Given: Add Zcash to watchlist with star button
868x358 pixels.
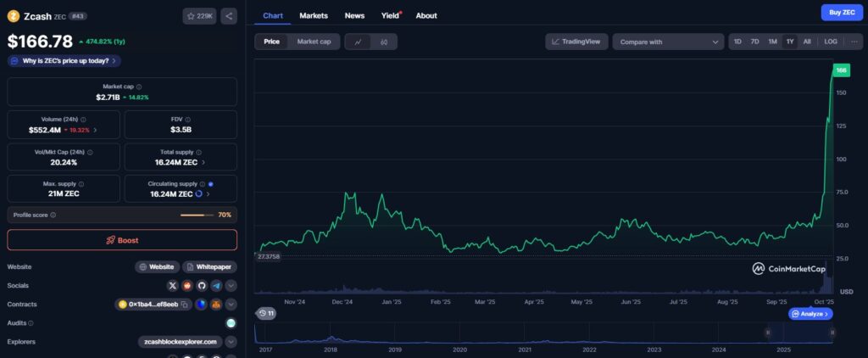Looking at the screenshot, I should [x=199, y=16].
